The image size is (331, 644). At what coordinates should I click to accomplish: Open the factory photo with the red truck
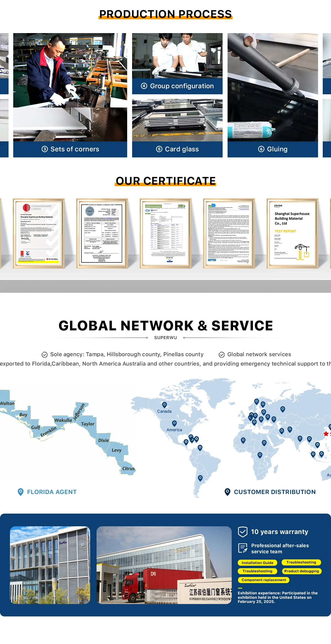pyautogui.click(x=164, y=565)
